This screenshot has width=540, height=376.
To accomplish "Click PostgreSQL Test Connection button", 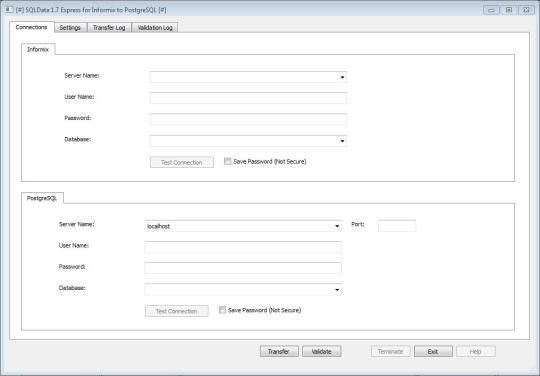I will click(x=177, y=311).
